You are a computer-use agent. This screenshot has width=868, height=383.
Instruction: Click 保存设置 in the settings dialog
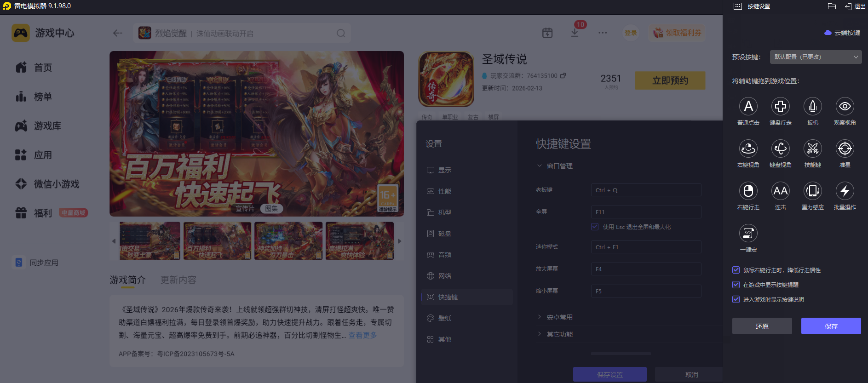pyautogui.click(x=610, y=375)
